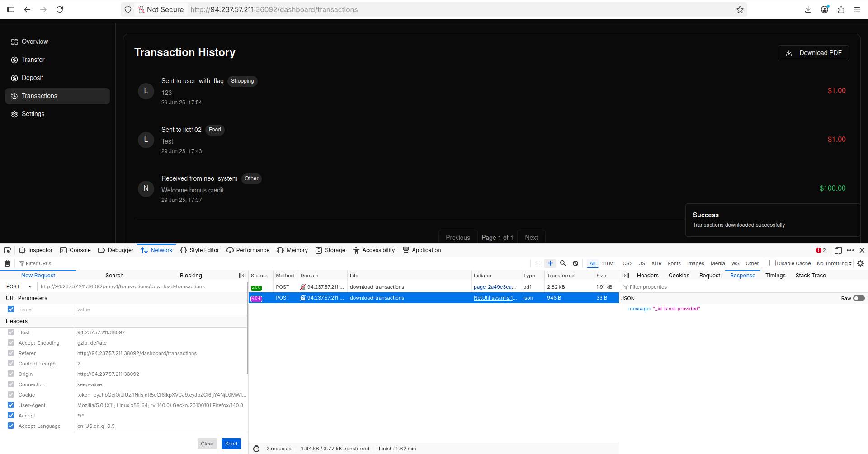Screen dimensions: 868x454
Task: Open the Cookies tab in details pane
Action: pyautogui.click(x=679, y=276)
